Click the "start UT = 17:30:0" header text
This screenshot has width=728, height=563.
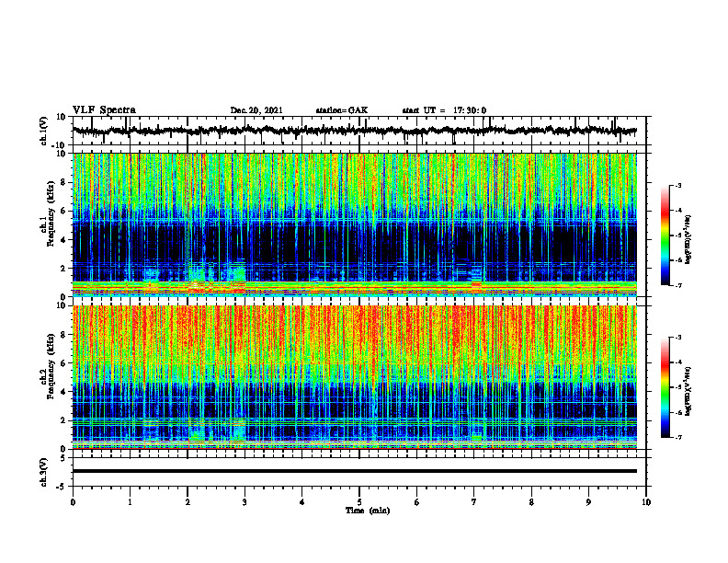pyautogui.click(x=444, y=110)
